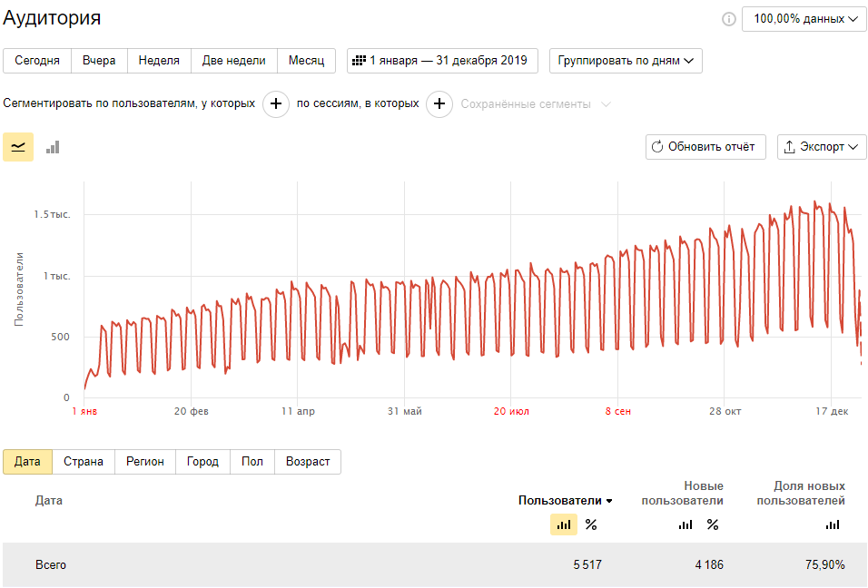The height and width of the screenshot is (588, 868).
Task: Switch to the Возраст tab
Action: [x=308, y=462]
